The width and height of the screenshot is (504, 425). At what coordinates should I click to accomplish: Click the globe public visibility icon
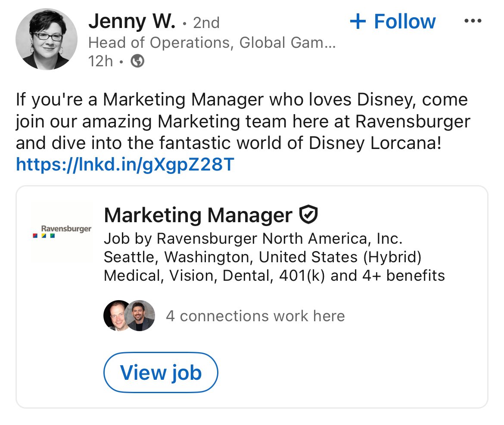click(137, 61)
